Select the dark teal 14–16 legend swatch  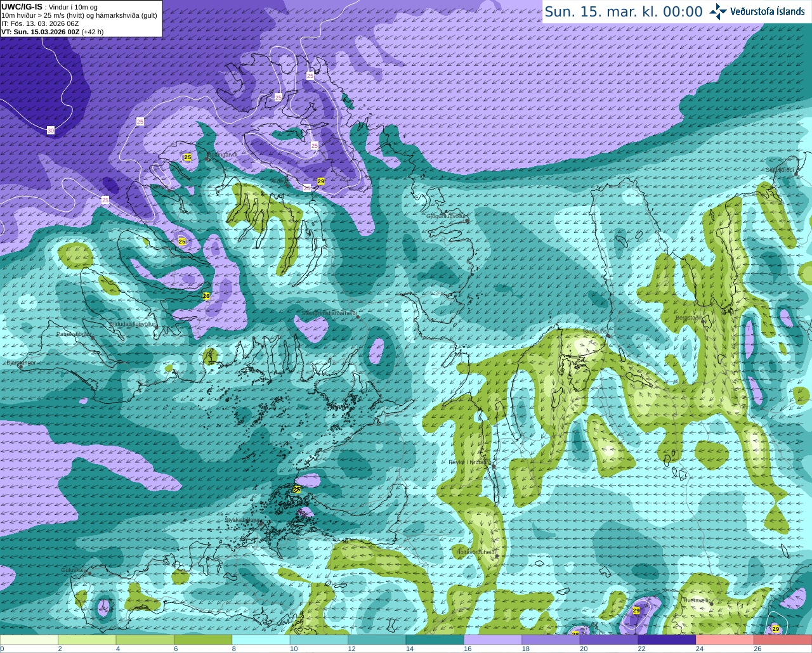coord(435,640)
